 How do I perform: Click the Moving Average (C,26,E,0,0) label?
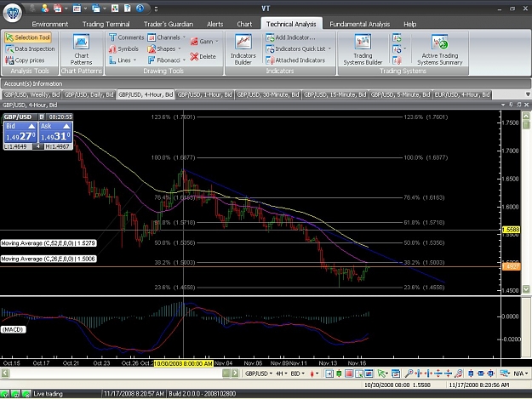pyautogui.click(x=49, y=259)
